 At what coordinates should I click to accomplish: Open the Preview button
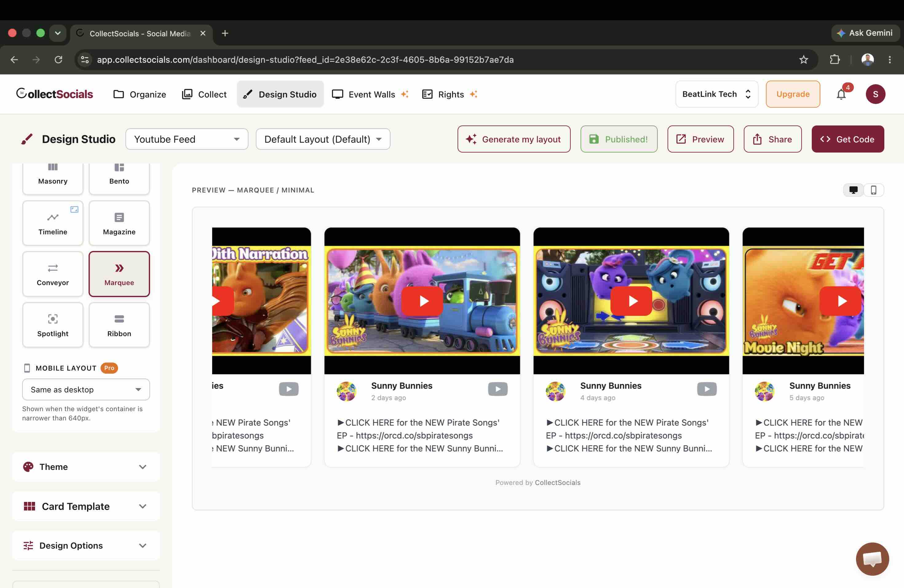700,139
